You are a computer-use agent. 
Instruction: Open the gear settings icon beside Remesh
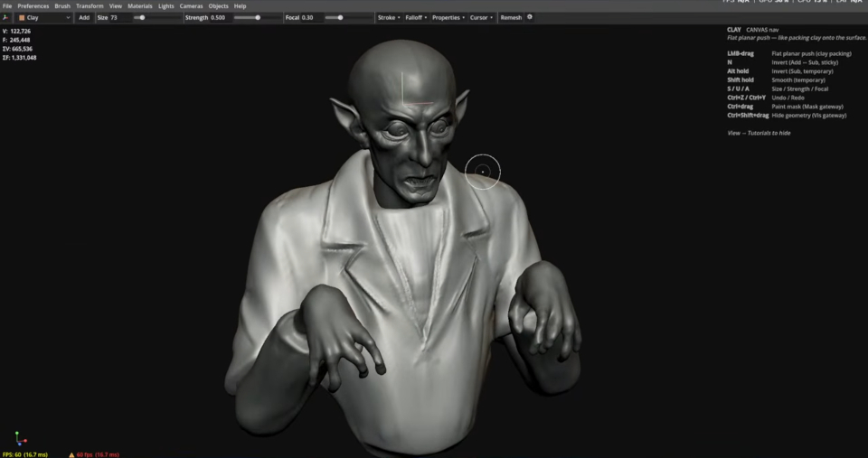[x=530, y=17]
